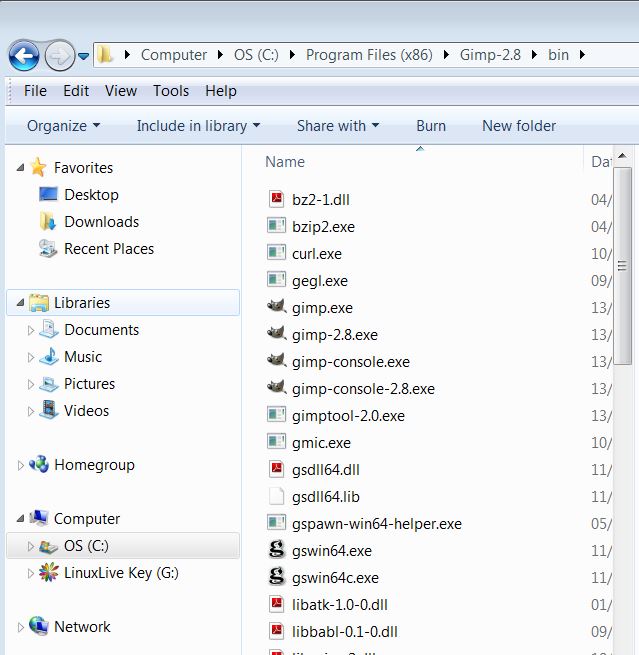Click OS (C:) in the address breadcrumb
This screenshot has height=655, width=639.
256,55
